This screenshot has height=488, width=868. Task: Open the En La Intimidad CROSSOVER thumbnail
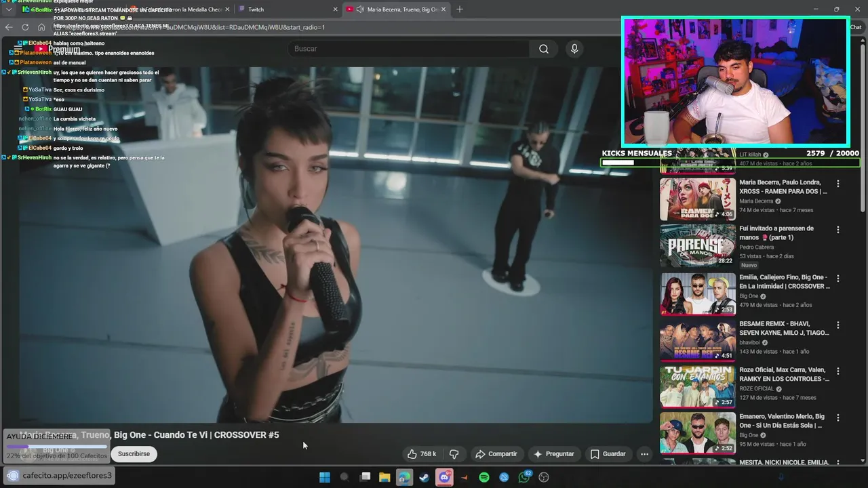pyautogui.click(x=698, y=294)
